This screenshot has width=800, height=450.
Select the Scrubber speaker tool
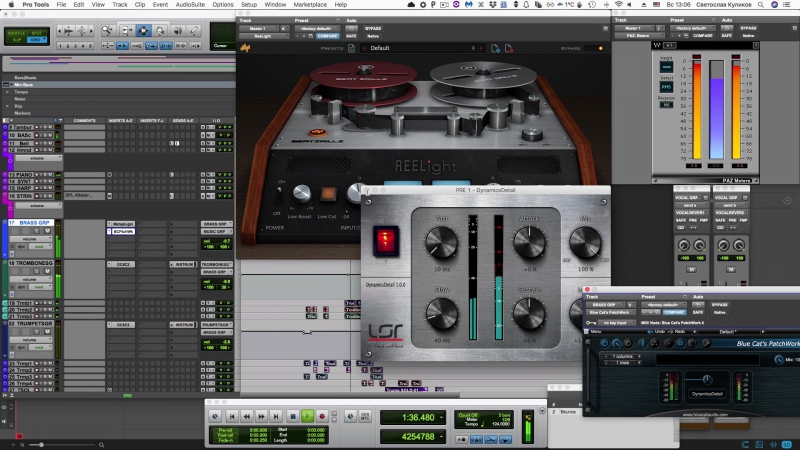point(178,31)
